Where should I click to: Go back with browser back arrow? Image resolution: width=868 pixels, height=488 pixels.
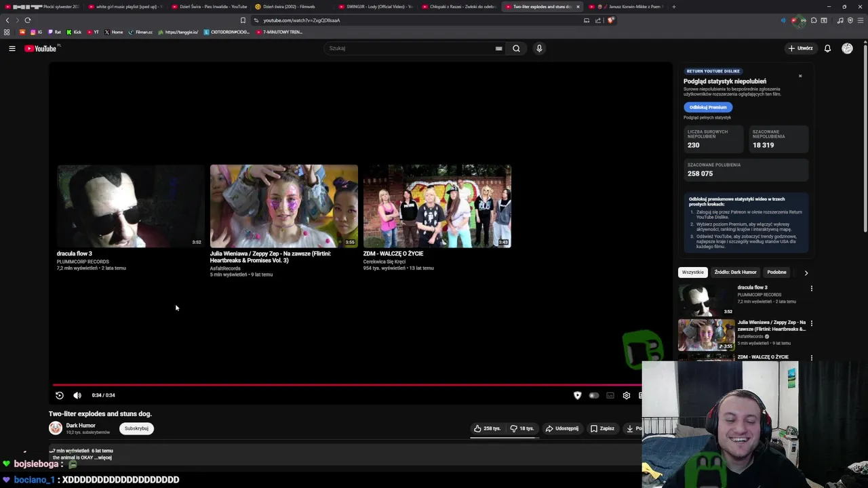pyautogui.click(x=7, y=20)
